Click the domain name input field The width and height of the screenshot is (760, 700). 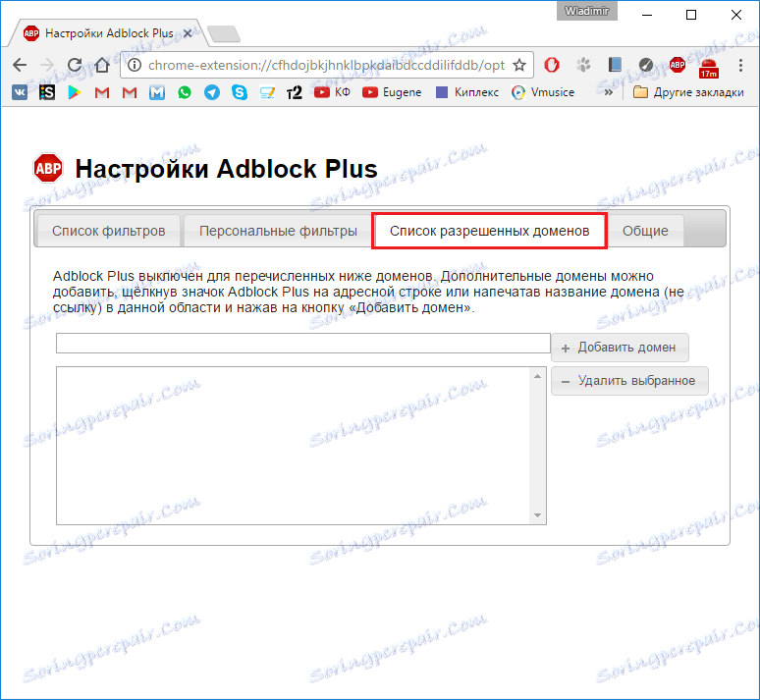point(303,343)
